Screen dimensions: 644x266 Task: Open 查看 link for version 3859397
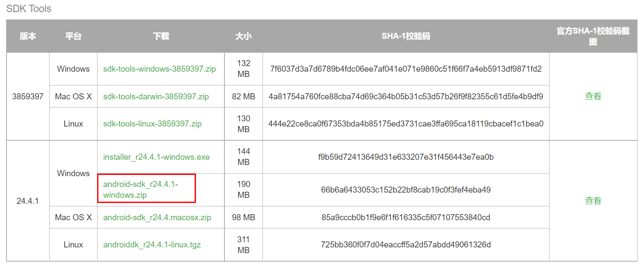pyautogui.click(x=593, y=96)
